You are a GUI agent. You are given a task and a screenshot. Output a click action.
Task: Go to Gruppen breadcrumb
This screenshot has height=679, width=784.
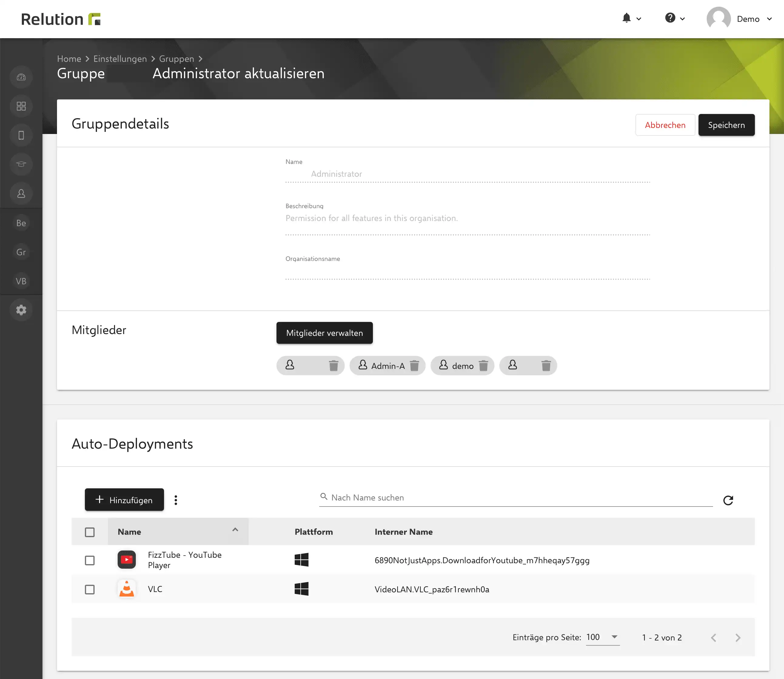pos(176,59)
